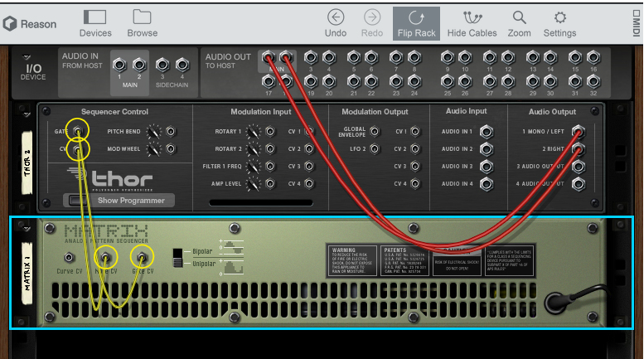The height and width of the screenshot is (359, 644).
Task: Click the Matrix Gate CV jack
Action: [142, 258]
